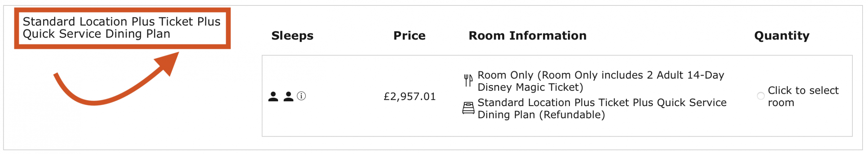Click the Price column header
Screen dimensions: 868x154
(409, 36)
